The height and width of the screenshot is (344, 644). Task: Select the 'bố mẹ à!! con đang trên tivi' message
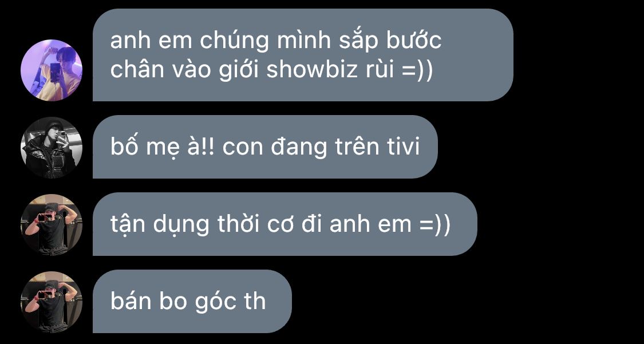pyautogui.click(x=265, y=147)
